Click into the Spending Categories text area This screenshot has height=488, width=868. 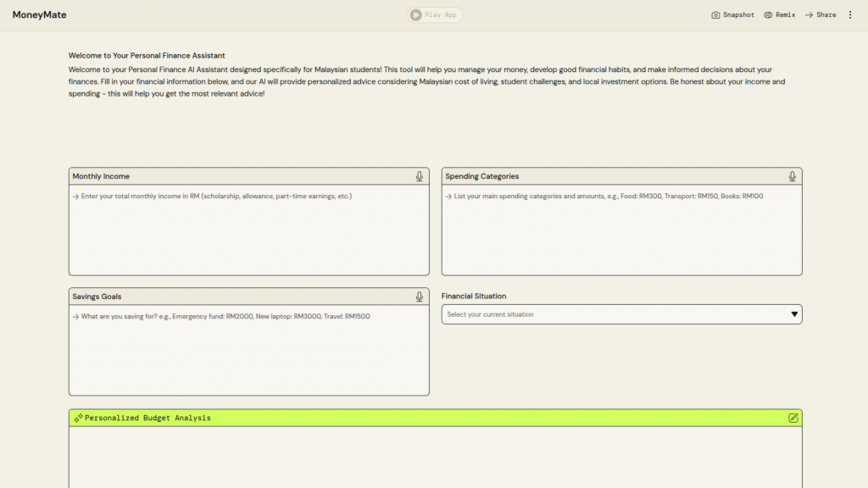point(621,229)
